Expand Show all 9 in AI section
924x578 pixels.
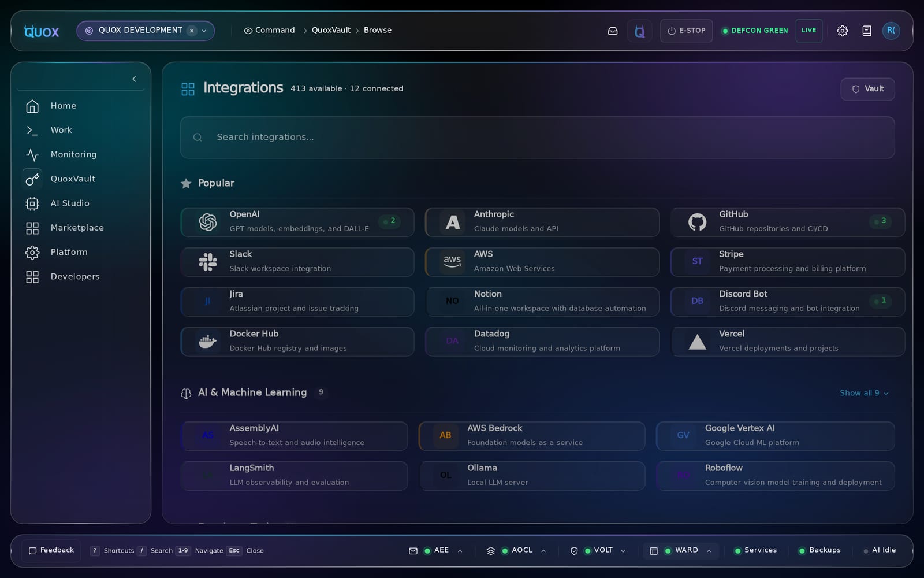864,393
